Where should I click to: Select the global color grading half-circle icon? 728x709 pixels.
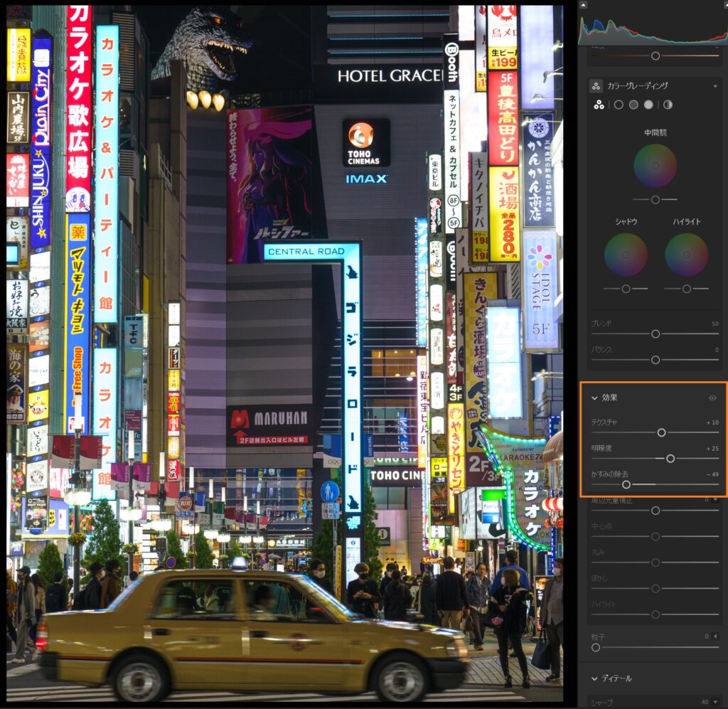pyautogui.click(x=668, y=105)
